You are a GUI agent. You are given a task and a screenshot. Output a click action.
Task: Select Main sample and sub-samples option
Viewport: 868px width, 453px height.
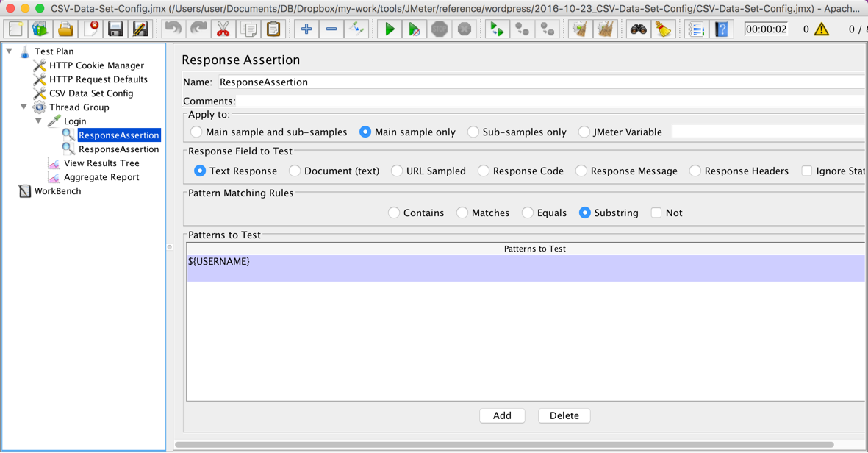coord(196,132)
